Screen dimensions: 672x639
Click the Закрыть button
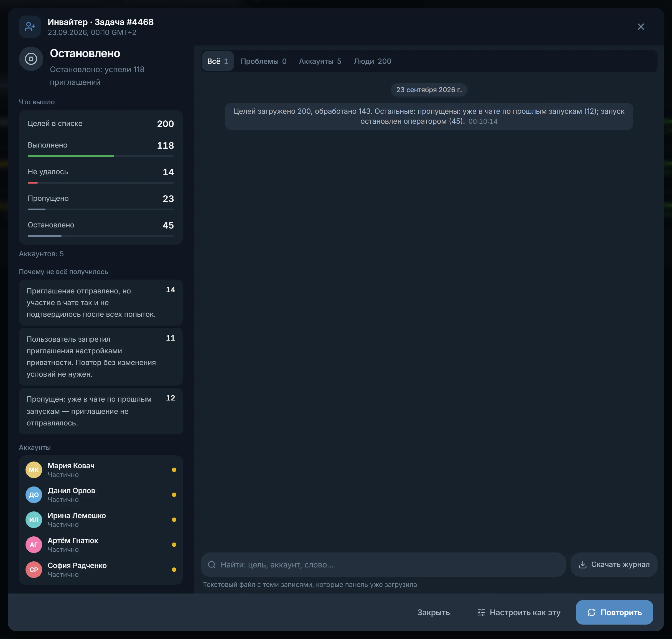[433, 612]
